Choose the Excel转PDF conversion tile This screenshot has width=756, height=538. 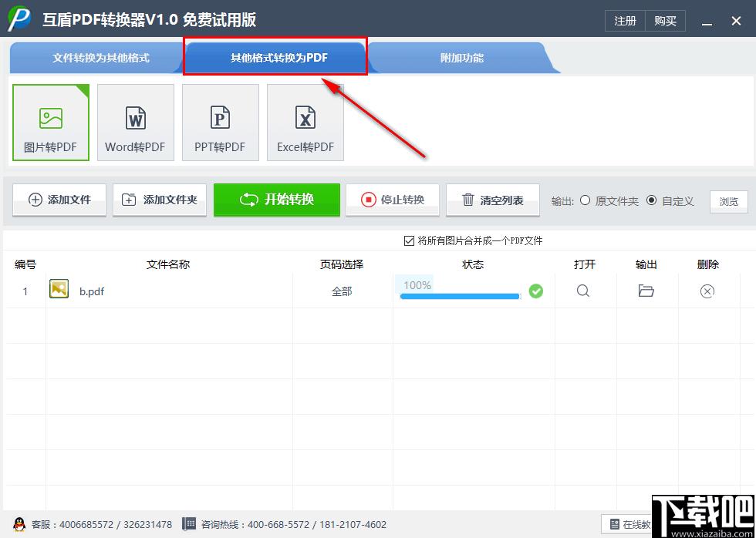point(305,123)
